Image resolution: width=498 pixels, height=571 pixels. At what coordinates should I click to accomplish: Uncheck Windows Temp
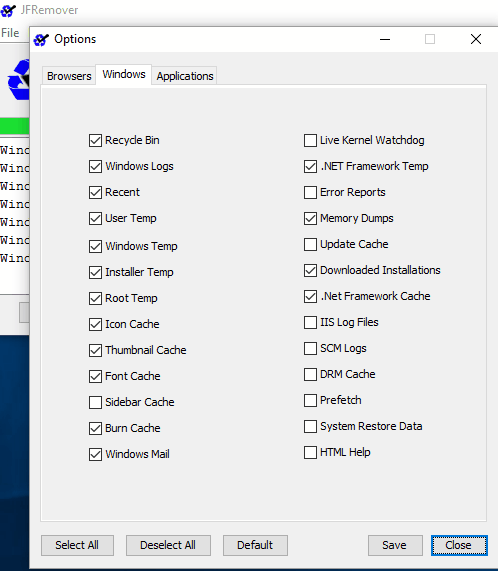pos(95,246)
